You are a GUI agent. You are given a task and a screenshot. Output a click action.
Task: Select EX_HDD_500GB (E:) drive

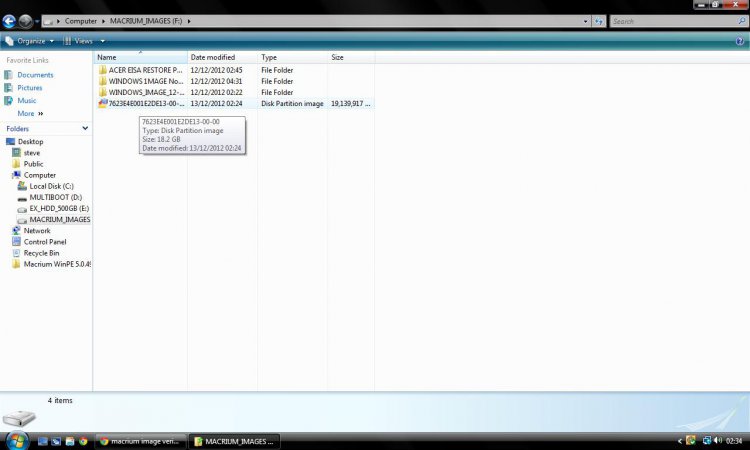[x=59, y=209]
